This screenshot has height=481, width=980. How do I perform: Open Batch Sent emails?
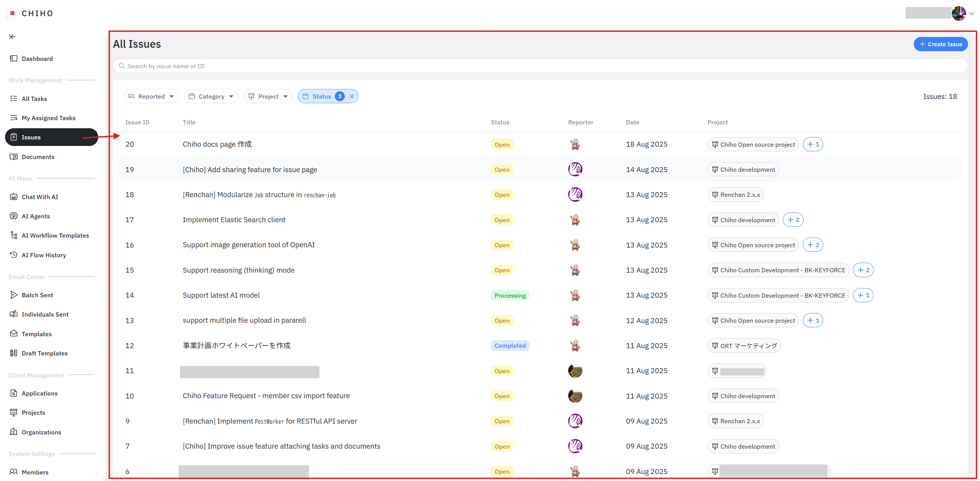37,295
